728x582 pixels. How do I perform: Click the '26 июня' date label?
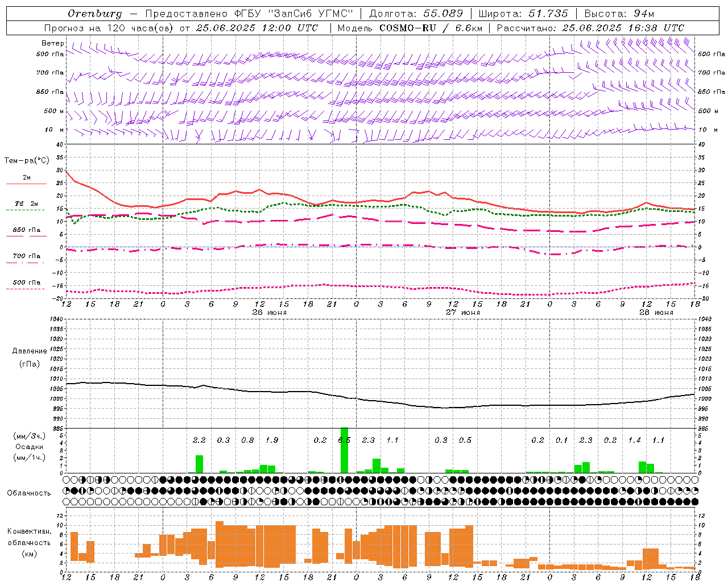point(270,313)
